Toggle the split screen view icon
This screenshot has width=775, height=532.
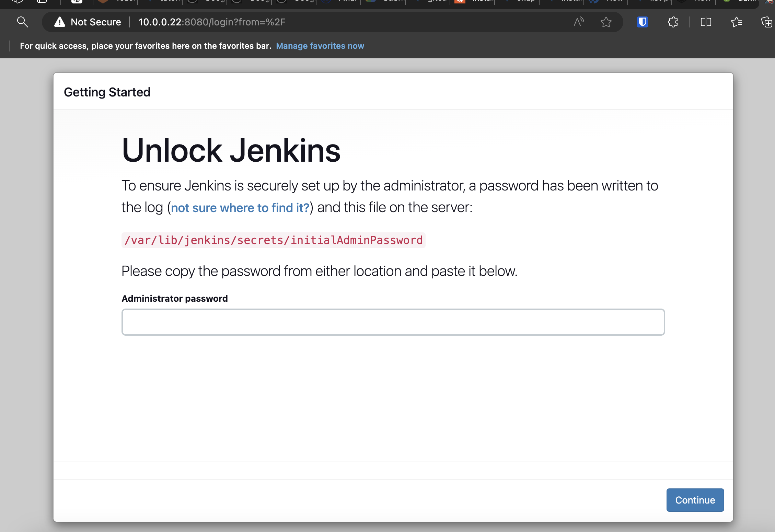[706, 22]
